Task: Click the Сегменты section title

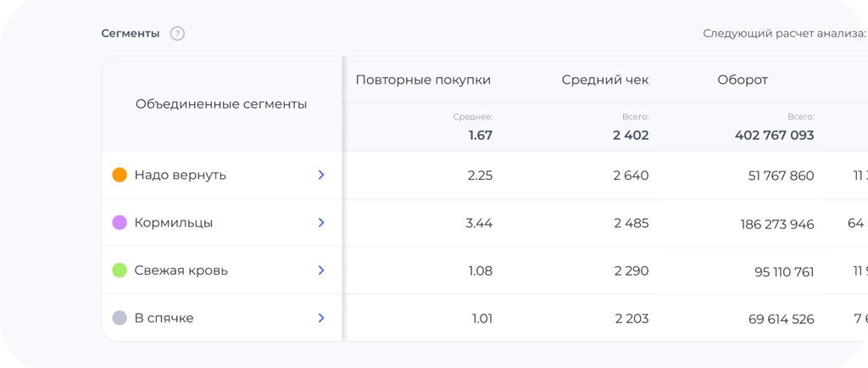Action: [130, 34]
